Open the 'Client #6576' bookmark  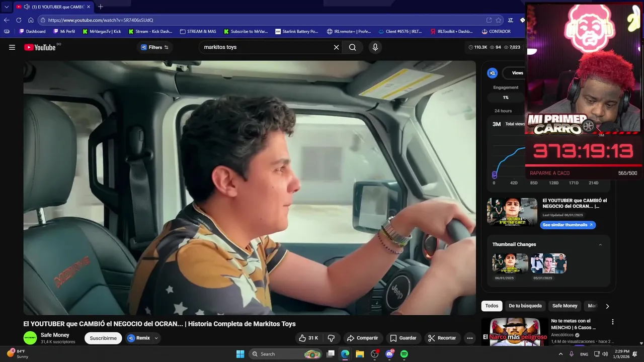400,31
